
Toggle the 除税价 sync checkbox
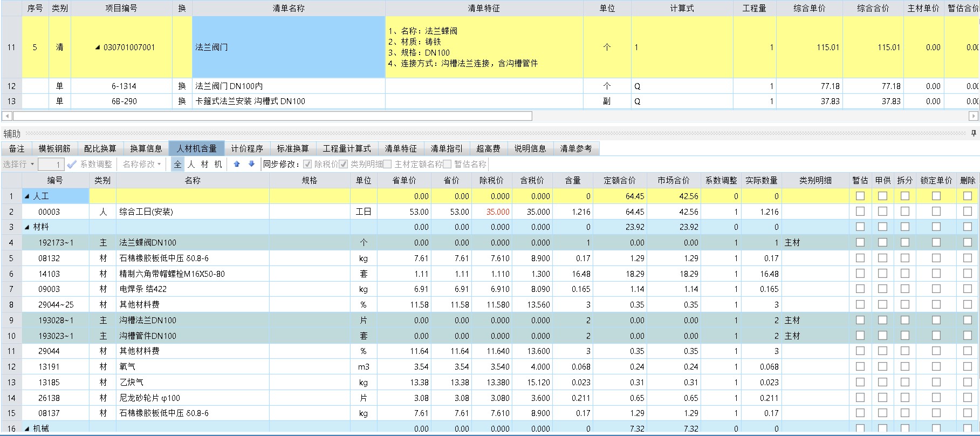pos(307,164)
